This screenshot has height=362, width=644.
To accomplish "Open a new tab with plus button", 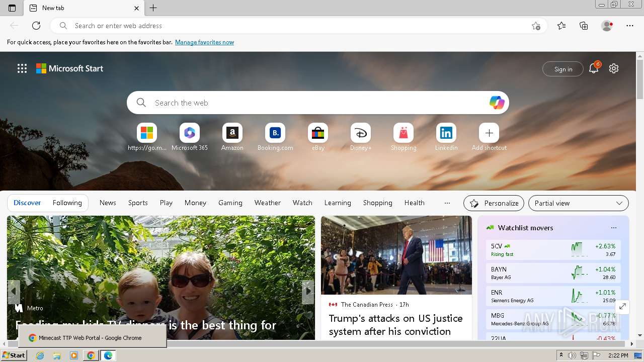I will tap(153, 8).
